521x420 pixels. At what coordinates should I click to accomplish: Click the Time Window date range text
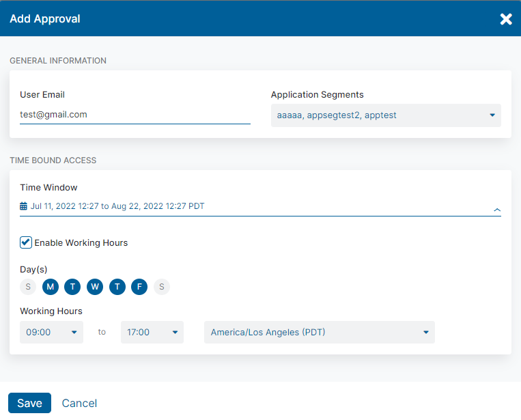click(117, 206)
